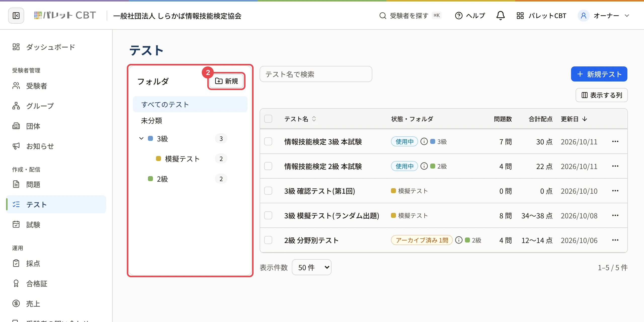This screenshot has height=322, width=644.
Task: Select すべてのテスト folder
Action: point(190,104)
